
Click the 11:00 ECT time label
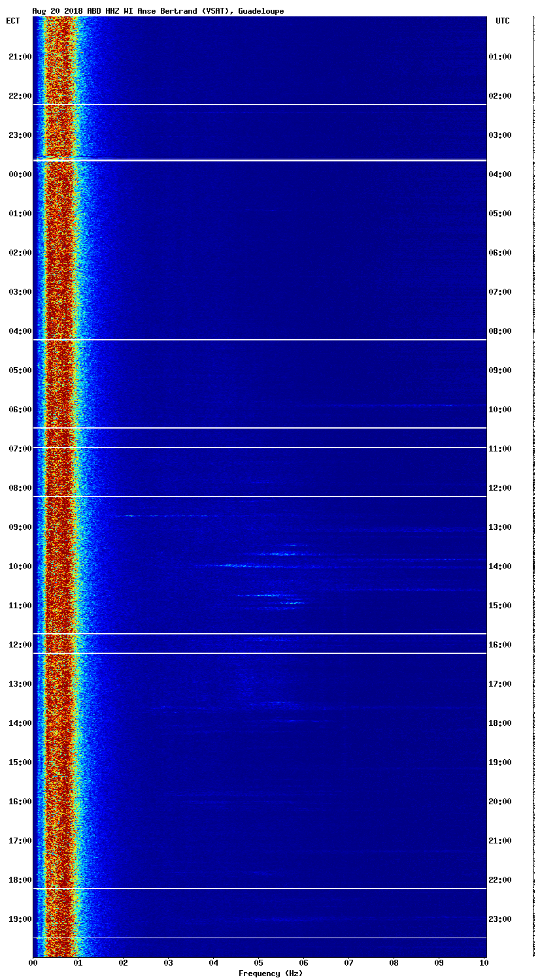click(20, 606)
